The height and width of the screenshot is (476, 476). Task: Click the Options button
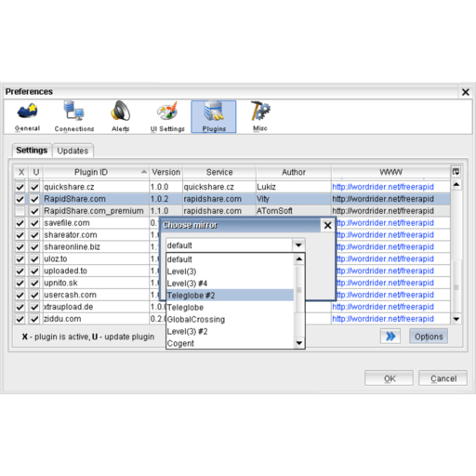click(429, 337)
